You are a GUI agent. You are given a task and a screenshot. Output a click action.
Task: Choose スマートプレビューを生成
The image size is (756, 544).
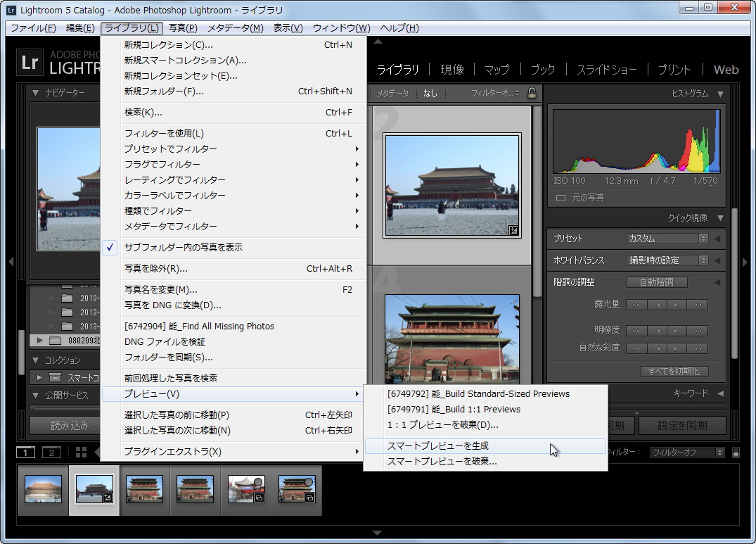click(x=485, y=446)
